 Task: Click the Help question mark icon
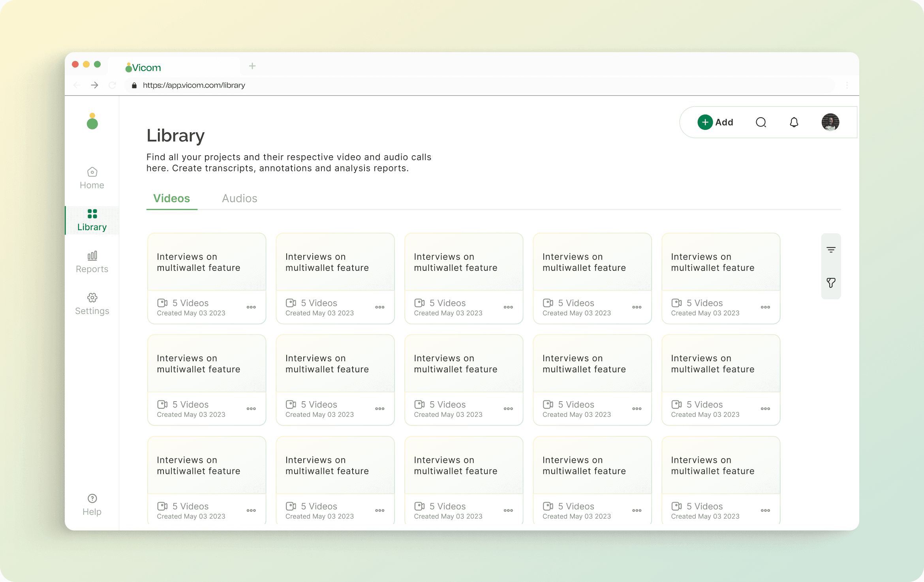tap(92, 499)
